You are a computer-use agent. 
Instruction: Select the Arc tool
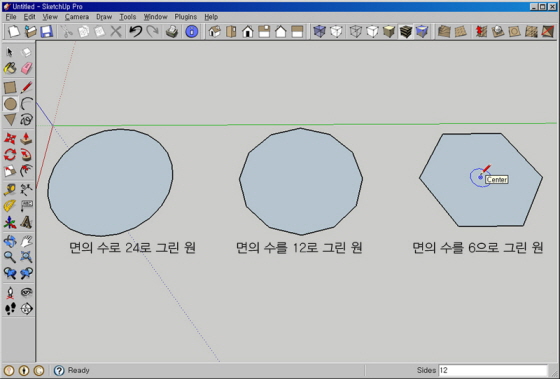[x=26, y=104]
